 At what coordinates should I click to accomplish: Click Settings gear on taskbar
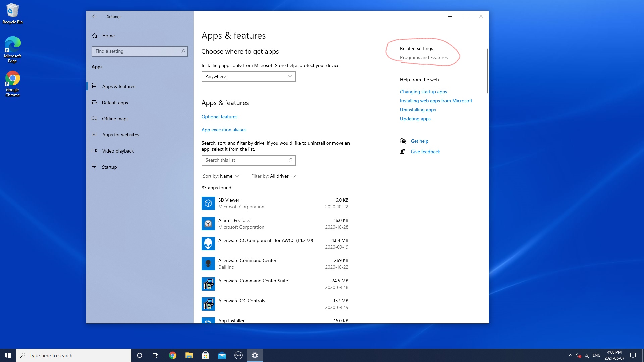tap(255, 355)
